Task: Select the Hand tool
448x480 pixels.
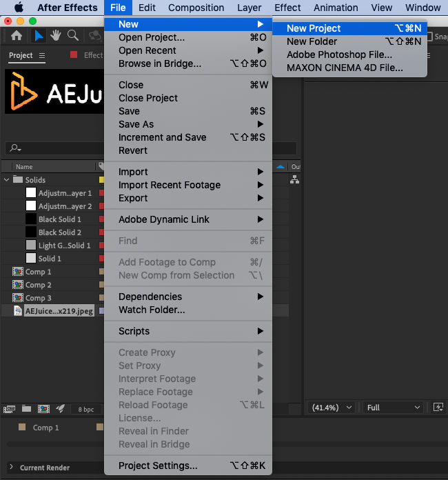Action: click(56, 36)
